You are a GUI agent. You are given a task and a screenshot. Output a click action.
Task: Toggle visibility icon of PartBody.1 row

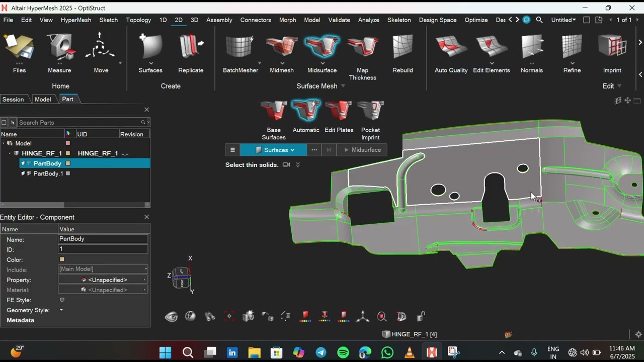[23, 173]
